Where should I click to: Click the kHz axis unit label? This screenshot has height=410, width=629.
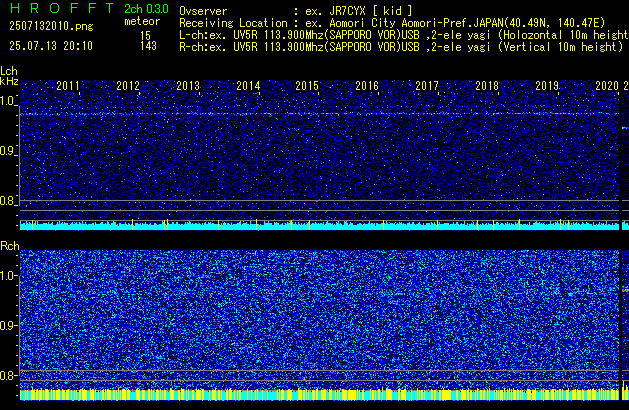(x=9, y=81)
